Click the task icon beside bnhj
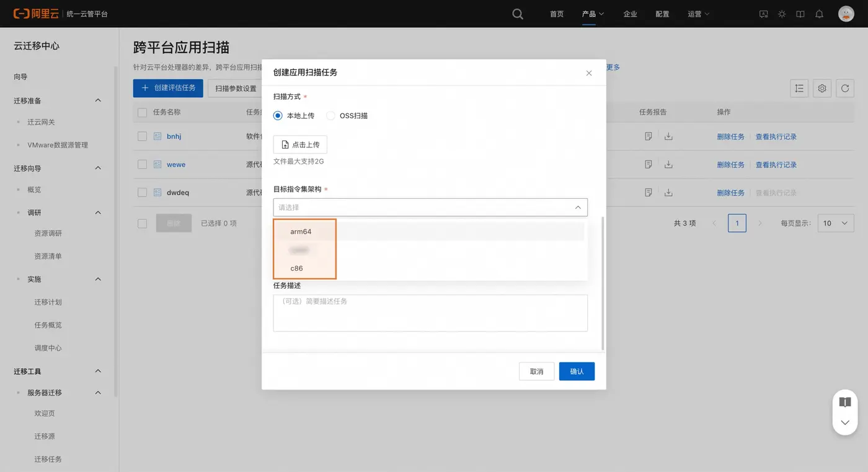 157,136
